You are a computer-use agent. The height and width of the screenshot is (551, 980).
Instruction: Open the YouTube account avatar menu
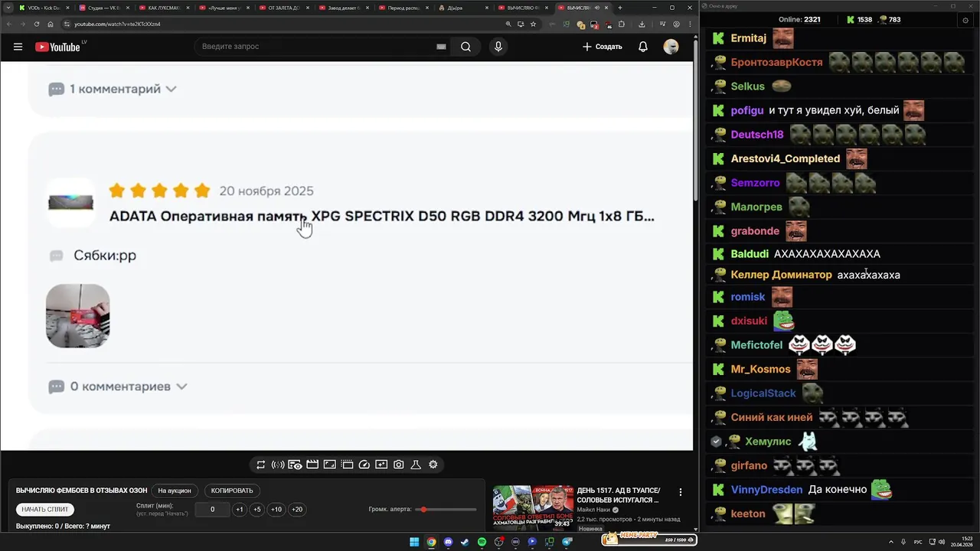pos(671,47)
